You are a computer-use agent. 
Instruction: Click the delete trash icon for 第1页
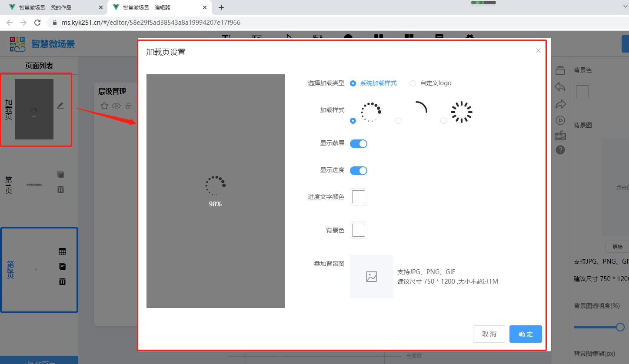point(61,189)
